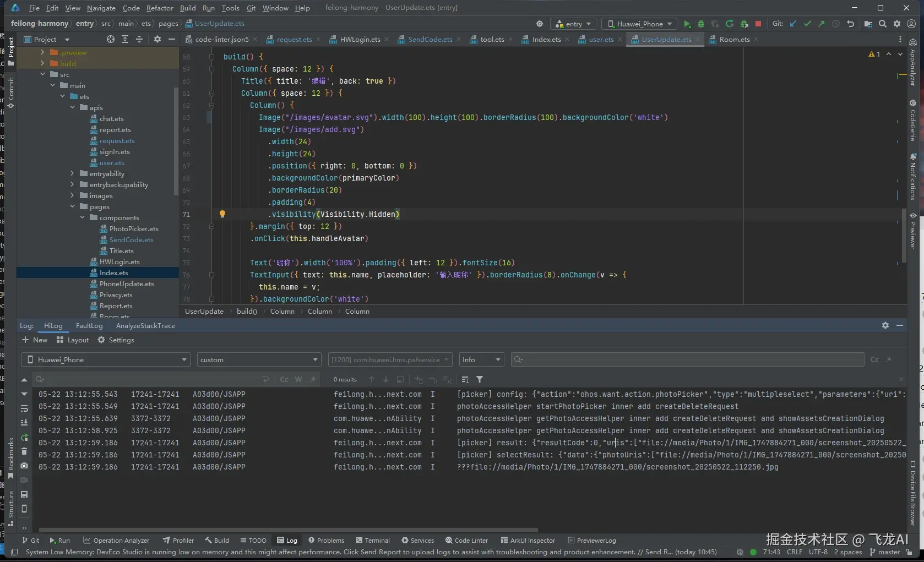Select opened file target icon in Project panel
924x562 pixels.
pyautogui.click(x=111, y=39)
